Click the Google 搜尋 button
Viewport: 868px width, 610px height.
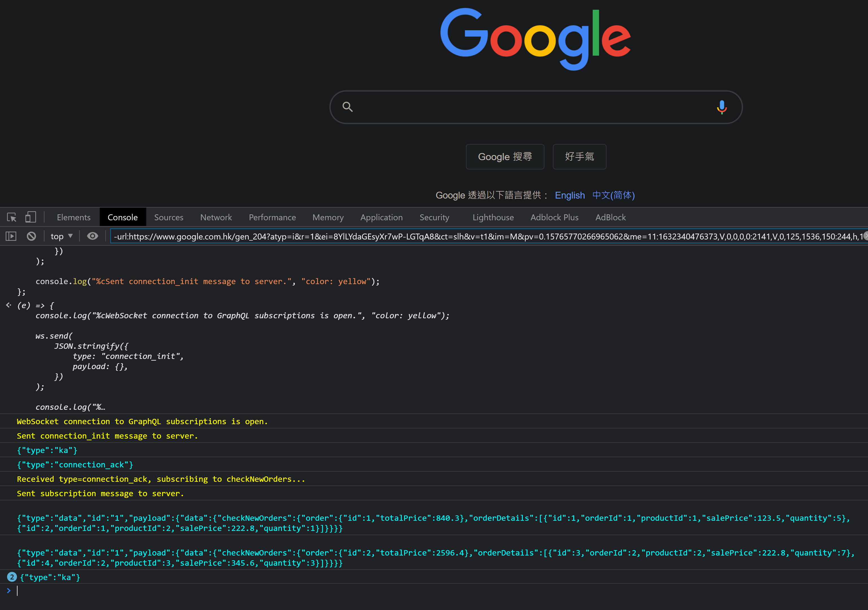(505, 156)
